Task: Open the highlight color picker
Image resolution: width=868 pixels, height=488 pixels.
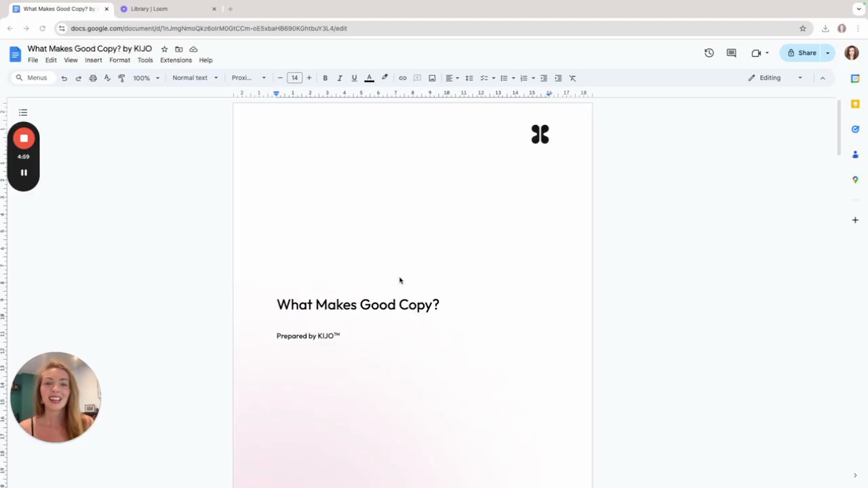Action: click(384, 78)
